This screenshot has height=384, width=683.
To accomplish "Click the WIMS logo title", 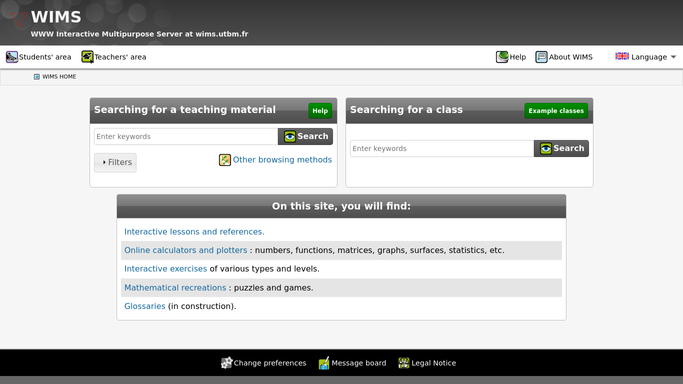I will [56, 17].
